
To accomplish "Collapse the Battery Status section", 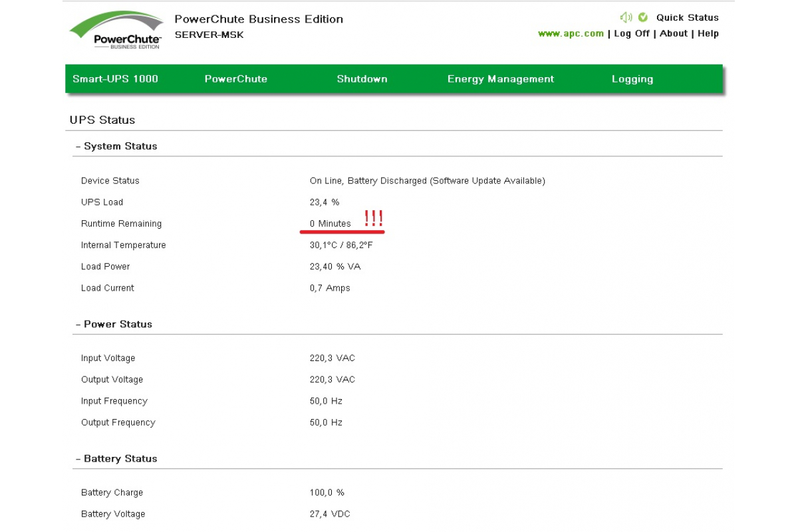I will (116, 459).
